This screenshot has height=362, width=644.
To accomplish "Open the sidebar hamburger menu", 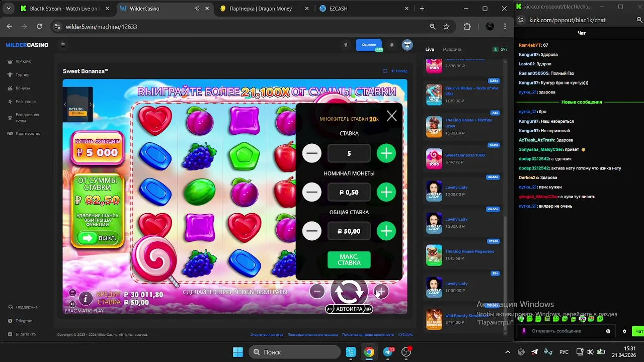I will pos(63,45).
